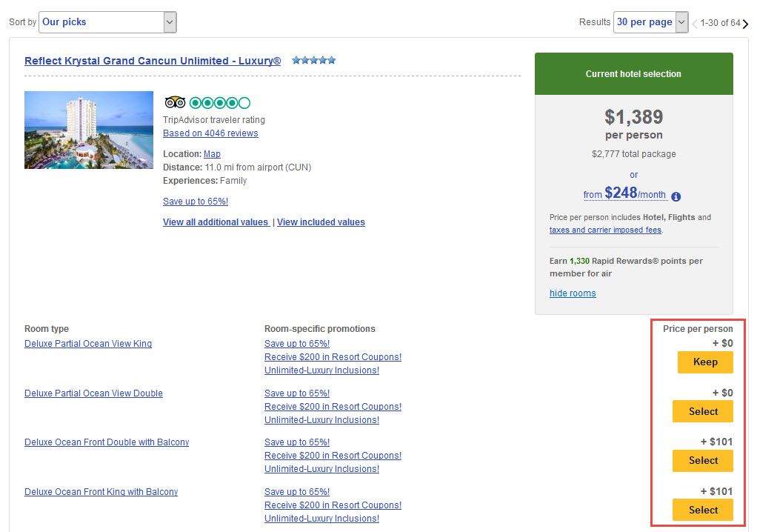The width and height of the screenshot is (757, 532).
Task: Click the 'Experiences: Family' text
Action: (204, 181)
